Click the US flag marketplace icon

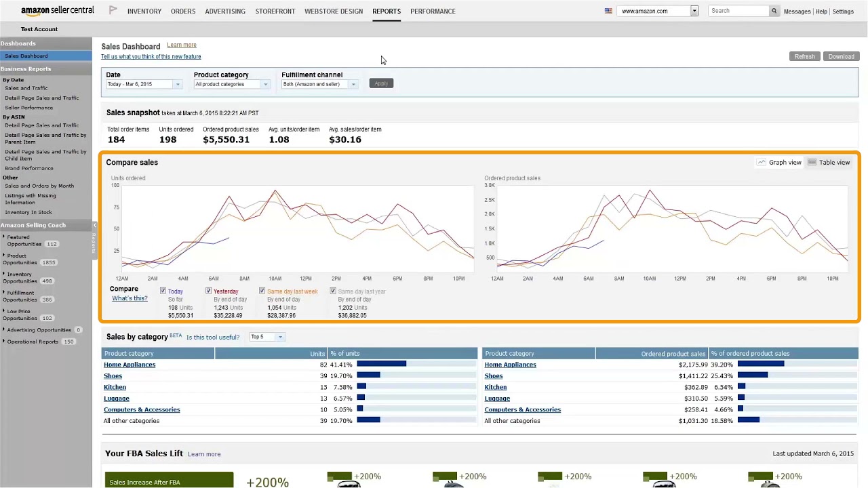click(608, 11)
